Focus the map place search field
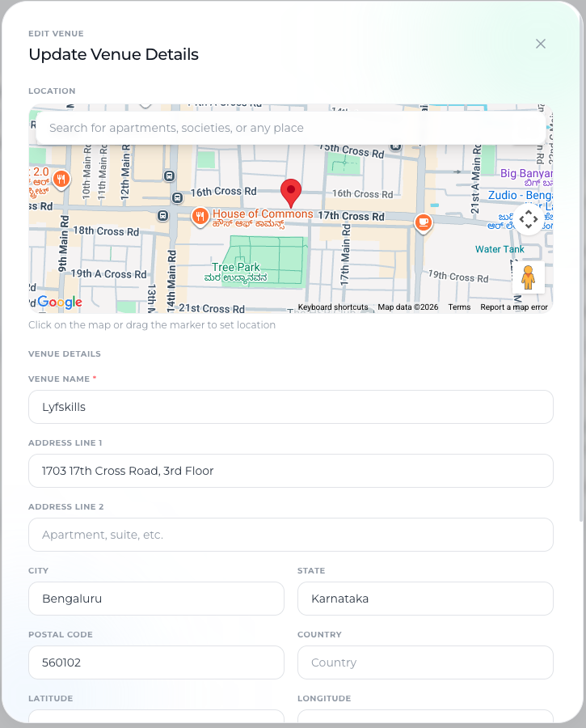The width and height of the screenshot is (586, 728). click(291, 128)
